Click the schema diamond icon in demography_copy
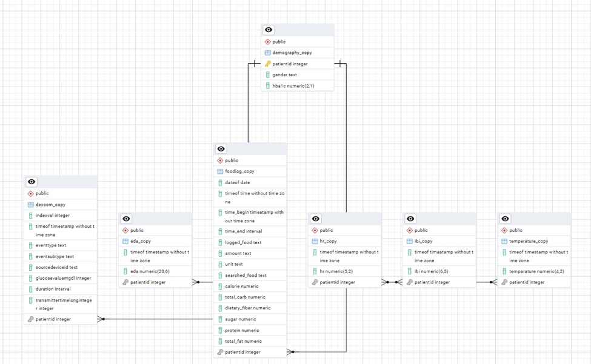The image size is (591, 364). coord(267,42)
